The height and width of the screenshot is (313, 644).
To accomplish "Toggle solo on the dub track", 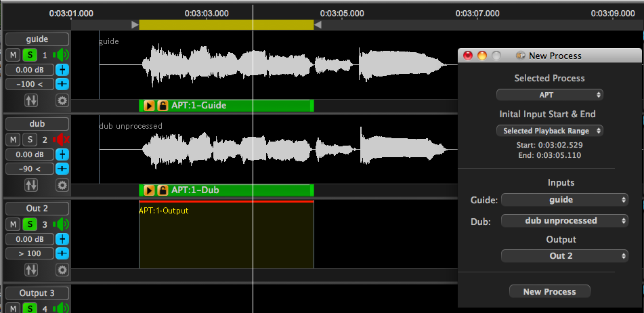I will point(30,140).
